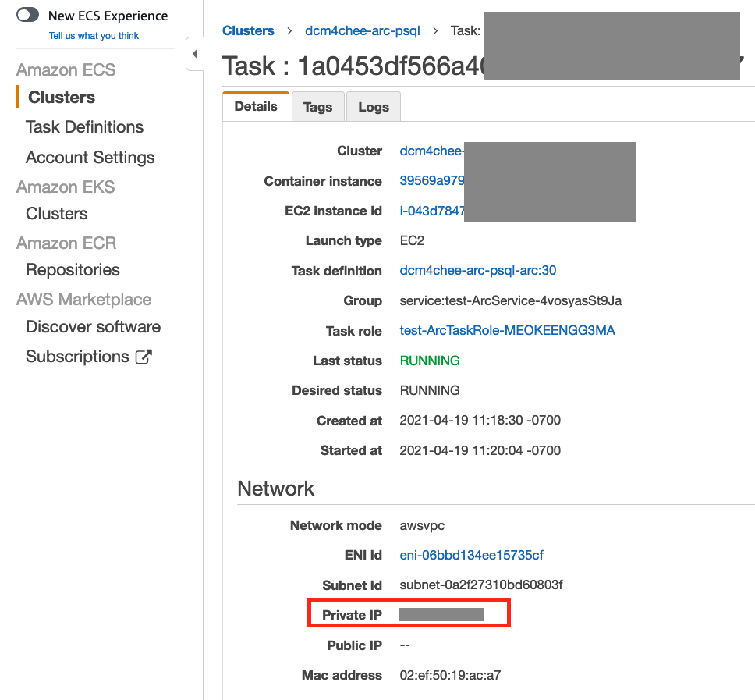Click the Mac address 02:ef:50:19:ac:a7
755x700 pixels.
point(450,676)
